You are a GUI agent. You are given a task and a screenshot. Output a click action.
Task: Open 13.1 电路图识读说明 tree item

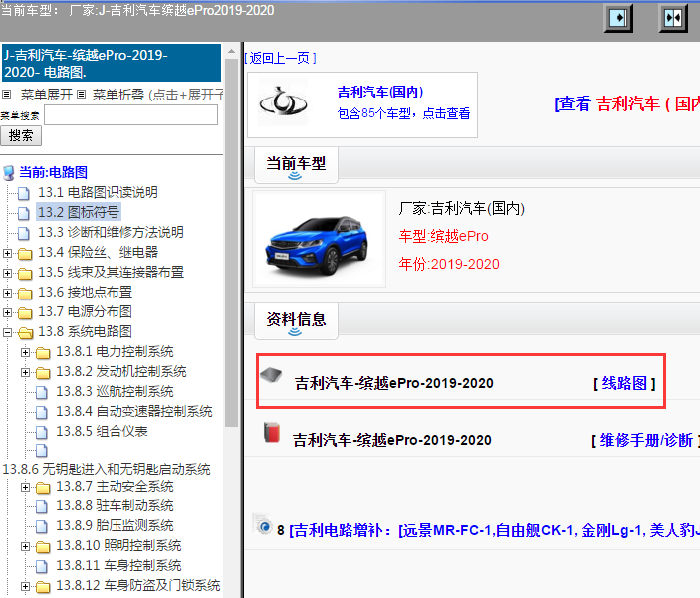click(x=99, y=192)
